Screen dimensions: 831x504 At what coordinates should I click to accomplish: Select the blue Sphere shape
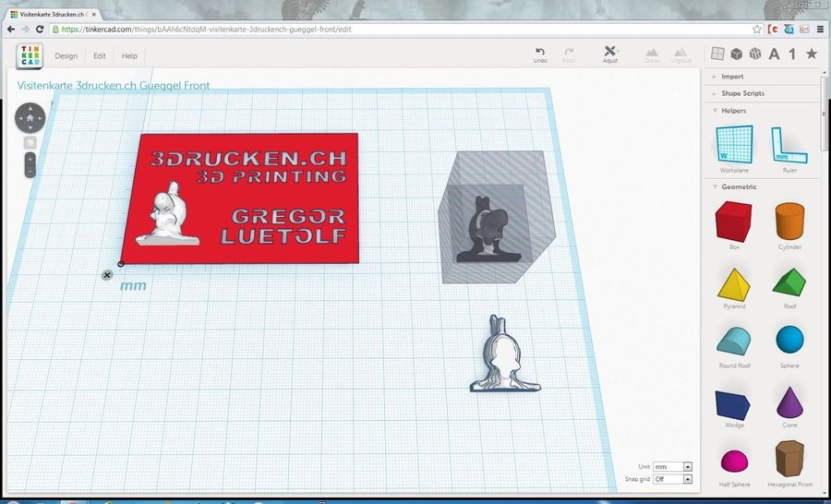(789, 346)
